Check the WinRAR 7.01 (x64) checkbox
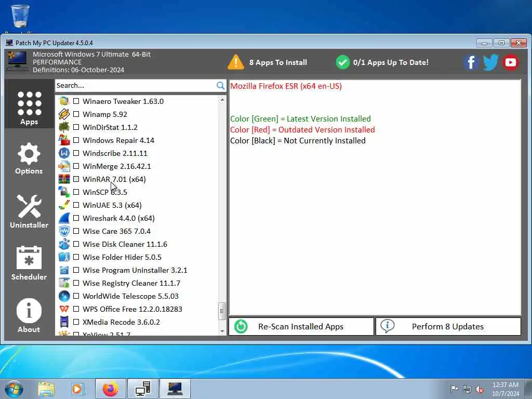The width and height of the screenshot is (532, 399). (x=76, y=179)
